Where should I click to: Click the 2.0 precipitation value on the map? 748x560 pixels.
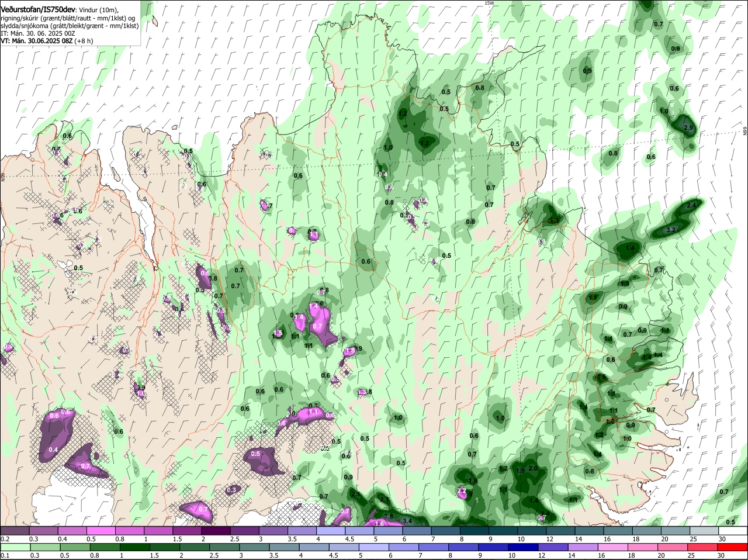click(532, 469)
